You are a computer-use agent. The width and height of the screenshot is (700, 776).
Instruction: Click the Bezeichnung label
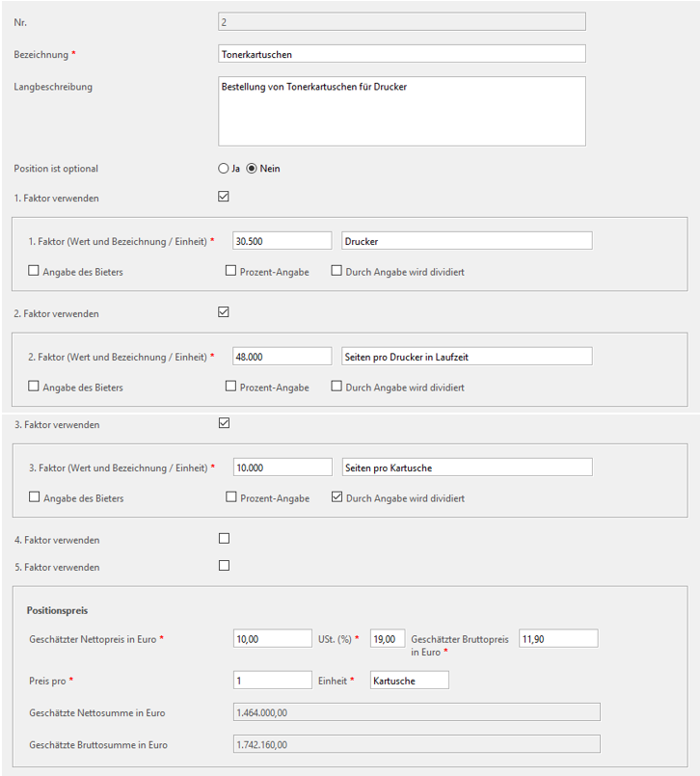click(x=41, y=54)
